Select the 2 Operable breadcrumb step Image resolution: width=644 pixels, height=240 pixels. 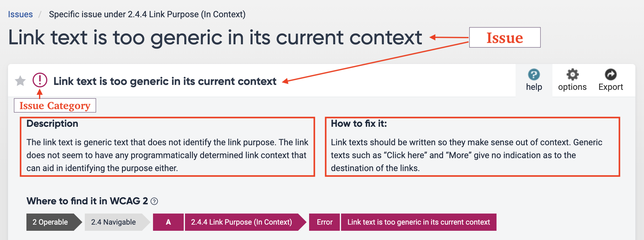pyautogui.click(x=50, y=222)
